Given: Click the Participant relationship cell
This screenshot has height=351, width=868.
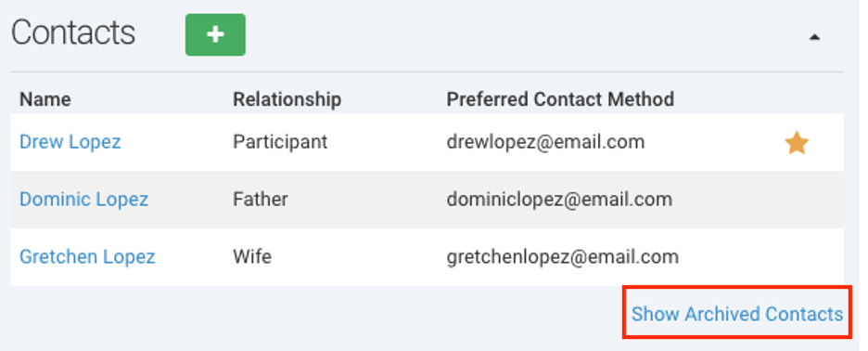Looking at the screenshot, I should pos(280,142).
